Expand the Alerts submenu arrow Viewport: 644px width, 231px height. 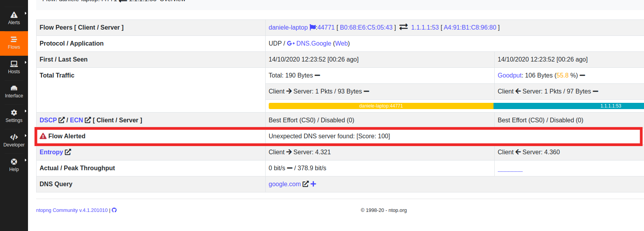point(26,13)
